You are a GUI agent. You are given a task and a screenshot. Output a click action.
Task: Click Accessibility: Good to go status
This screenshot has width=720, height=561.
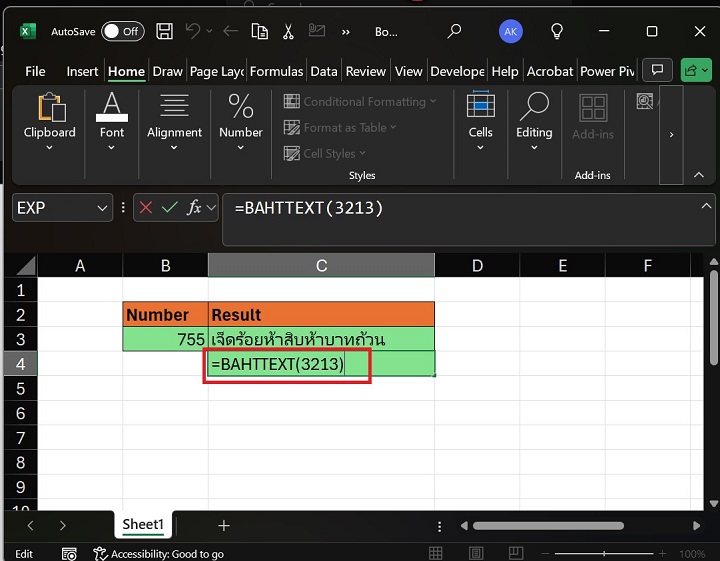(158, 553)
